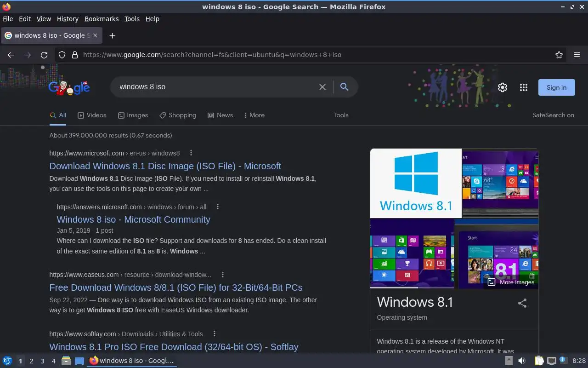Open the Firefox application hamburger menu

[577, 55]
